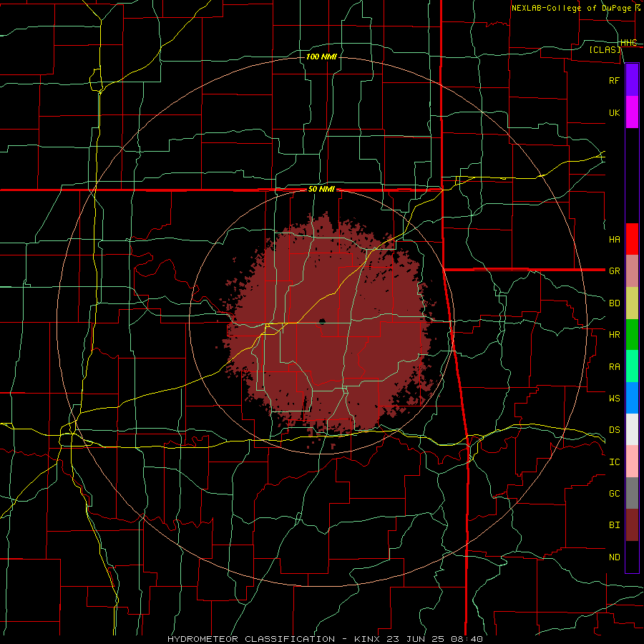Image resolution: width=644 pixels, height=644 pixels.
Task: Click the RF legend label
Action: (x=614, y=80)
